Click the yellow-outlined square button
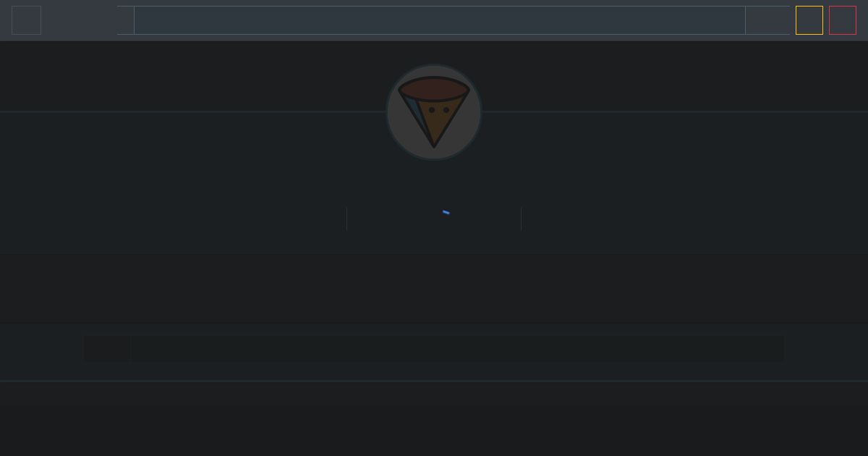The image size is (868, 456). pyautogui.click(x=809, y=20)
